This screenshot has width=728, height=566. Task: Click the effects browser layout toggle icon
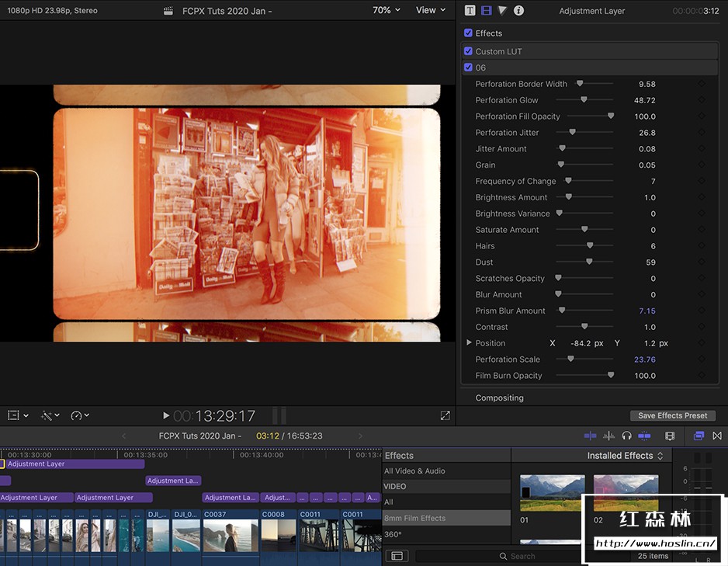(397, 556)
